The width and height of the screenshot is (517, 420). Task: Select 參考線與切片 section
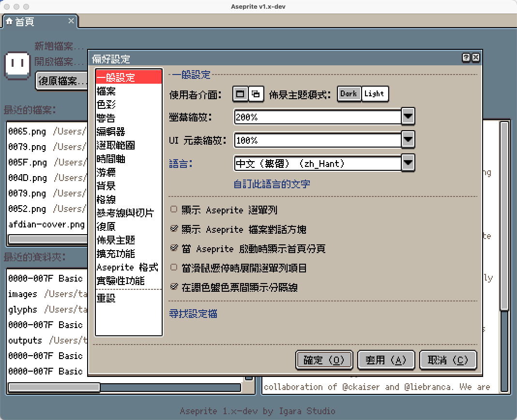[x=129, y=213]
